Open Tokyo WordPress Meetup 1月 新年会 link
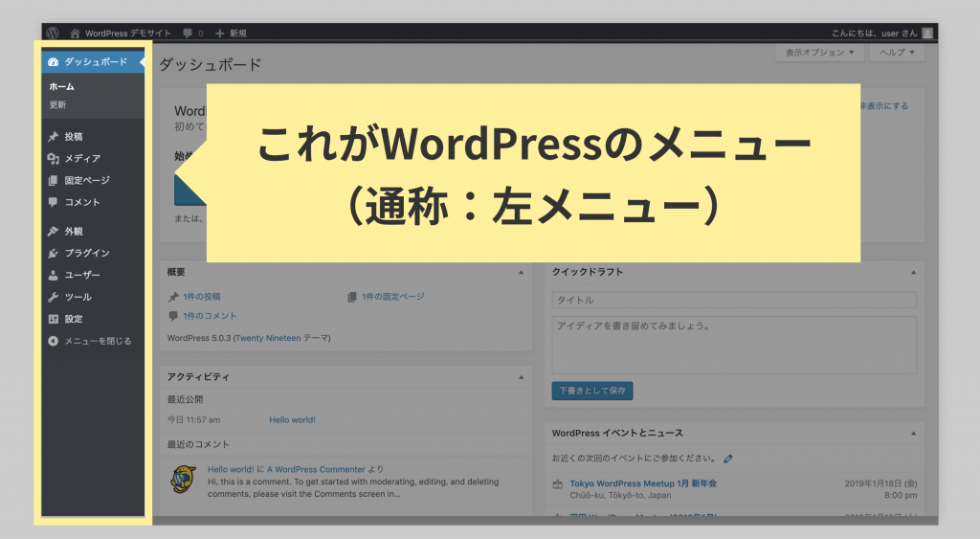This screenshot has width=980, height=539. pos(642,484)
